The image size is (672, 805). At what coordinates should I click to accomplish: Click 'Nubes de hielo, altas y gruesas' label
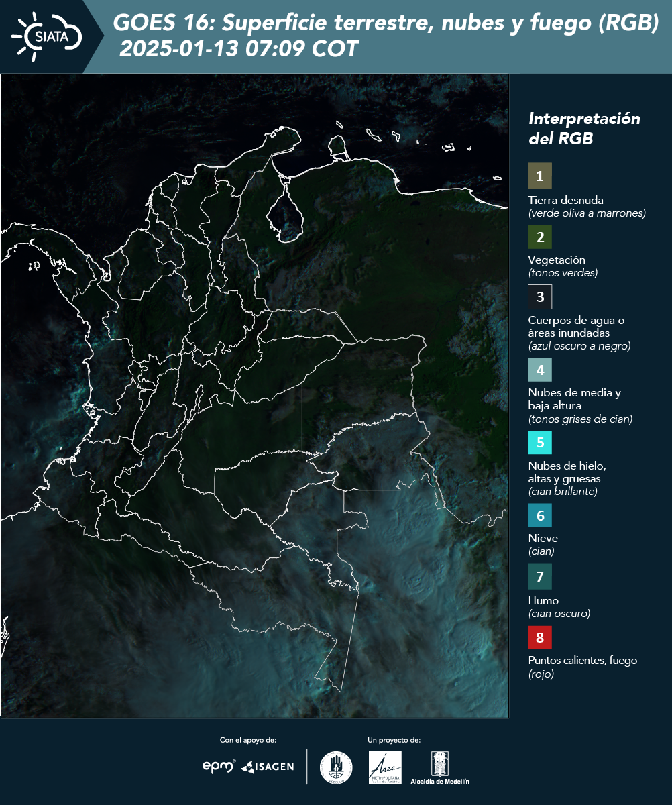click(x=567, y=472)
